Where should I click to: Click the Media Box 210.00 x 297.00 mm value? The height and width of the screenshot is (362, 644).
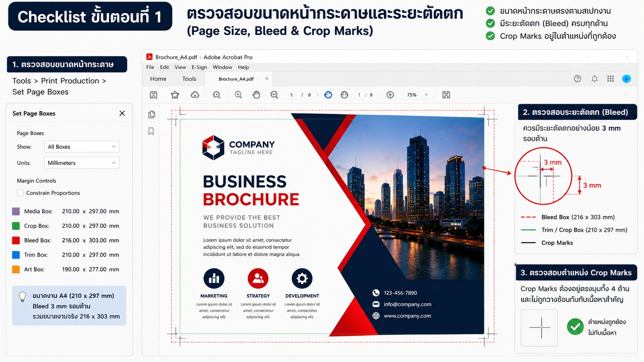[x=91, y=211]
